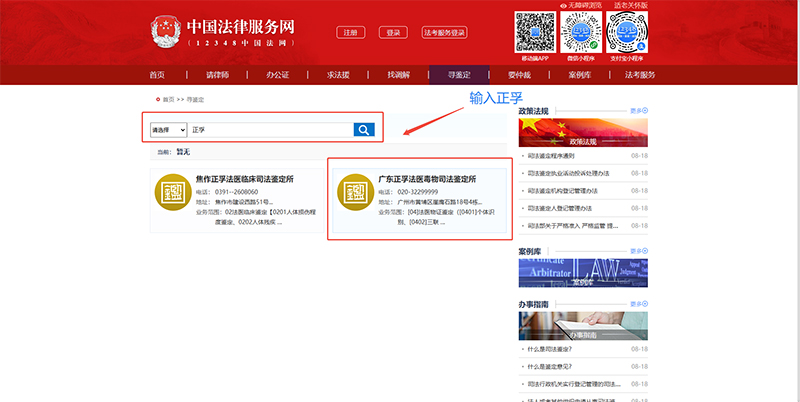Open the 司法鉴定程序通则 article link
This screenshot has height=402, width=800.
[x=552, y=157]
